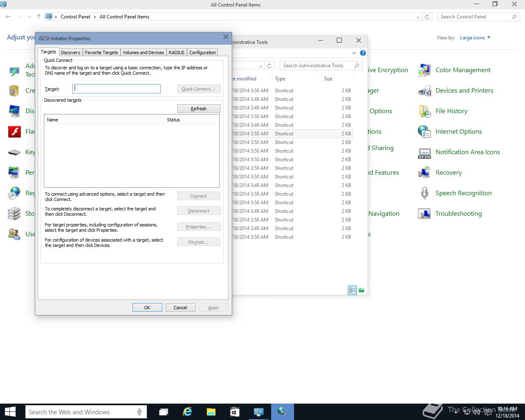This screenshot has width=525, height=420.
Task: Click the User Accounts icon
Action: (14, 234)
